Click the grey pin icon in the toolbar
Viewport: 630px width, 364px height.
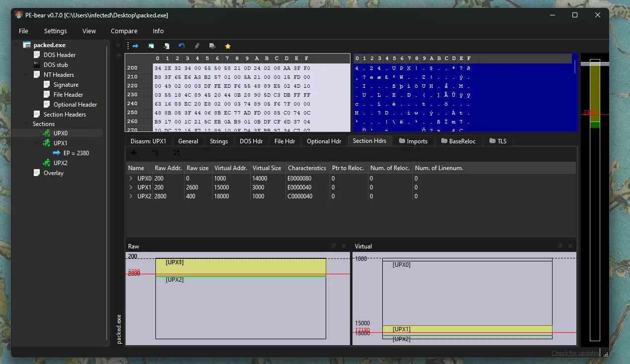coord(197,46)
